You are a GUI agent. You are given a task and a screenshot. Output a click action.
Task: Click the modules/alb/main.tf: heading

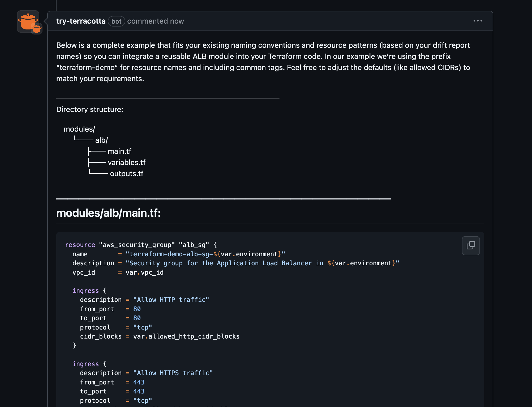108,213
